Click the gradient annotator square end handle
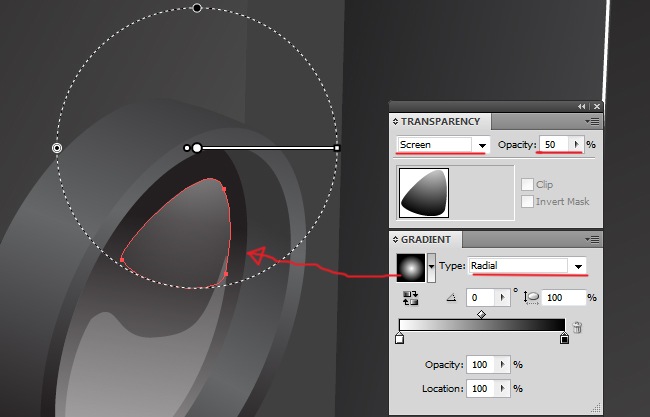This screenshot has height=417, width=650. coord(337,148)
